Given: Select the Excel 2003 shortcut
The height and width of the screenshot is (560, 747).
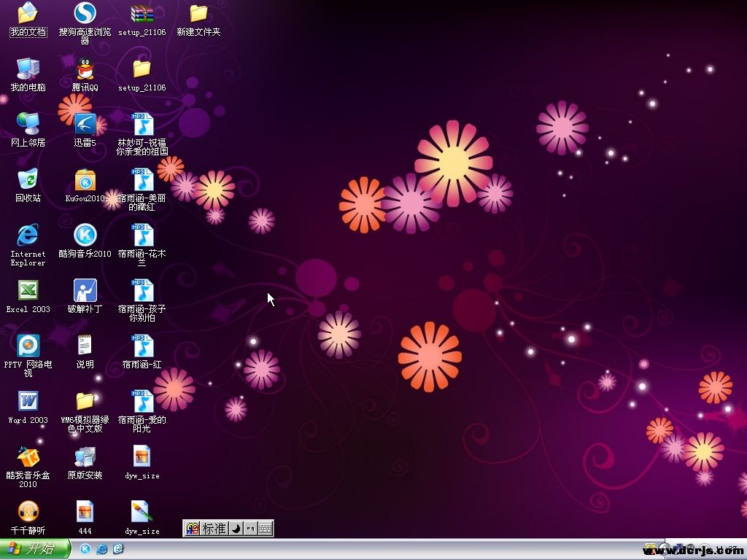Looking at the screenshot, I should tap(28, 291).
